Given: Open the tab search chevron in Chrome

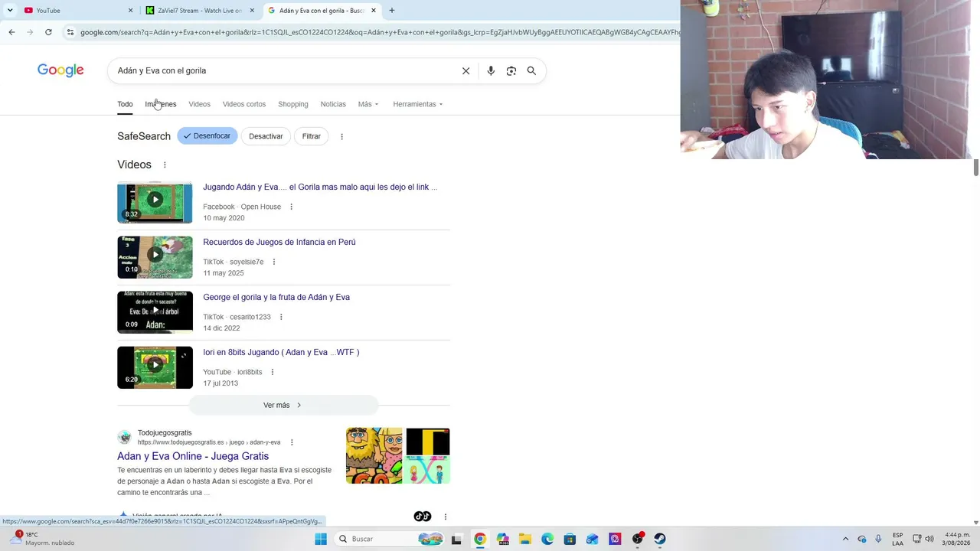Looking at the screenshot, I should pyautogui.click(x=10, y=11).
